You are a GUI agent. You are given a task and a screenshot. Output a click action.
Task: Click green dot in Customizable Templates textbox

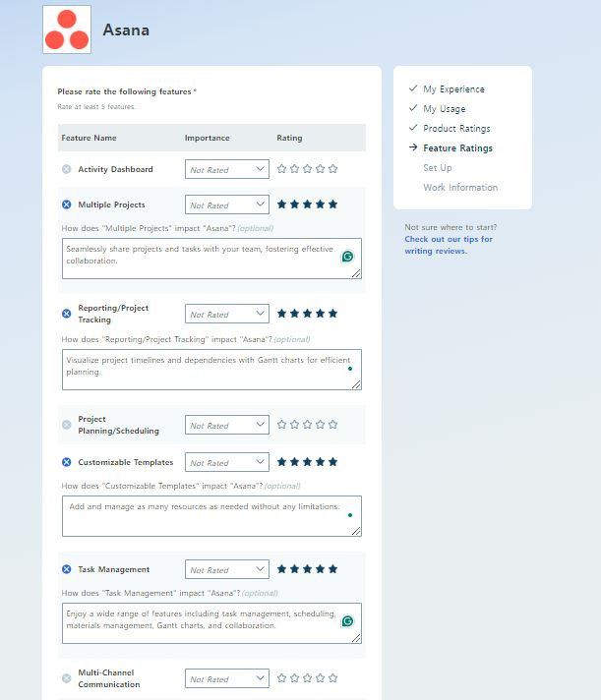[x=350, y=515]
